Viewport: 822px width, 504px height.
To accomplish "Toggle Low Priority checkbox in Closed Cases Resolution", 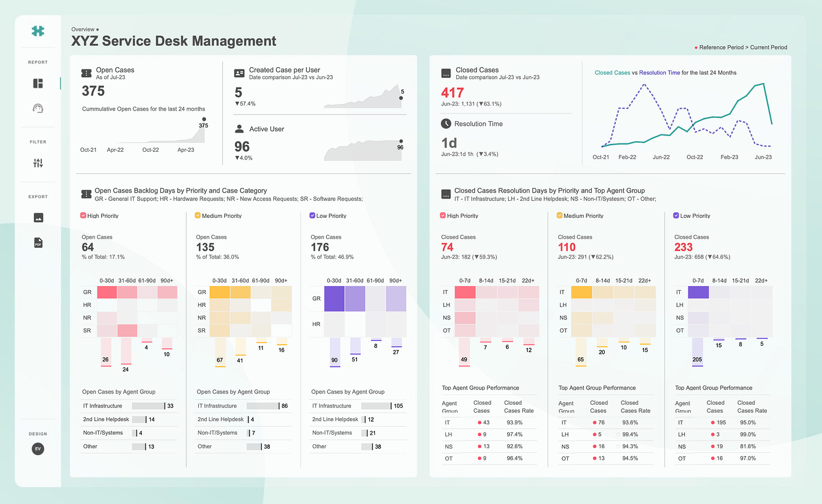I will pyautogui.click(x=676, y=216).
